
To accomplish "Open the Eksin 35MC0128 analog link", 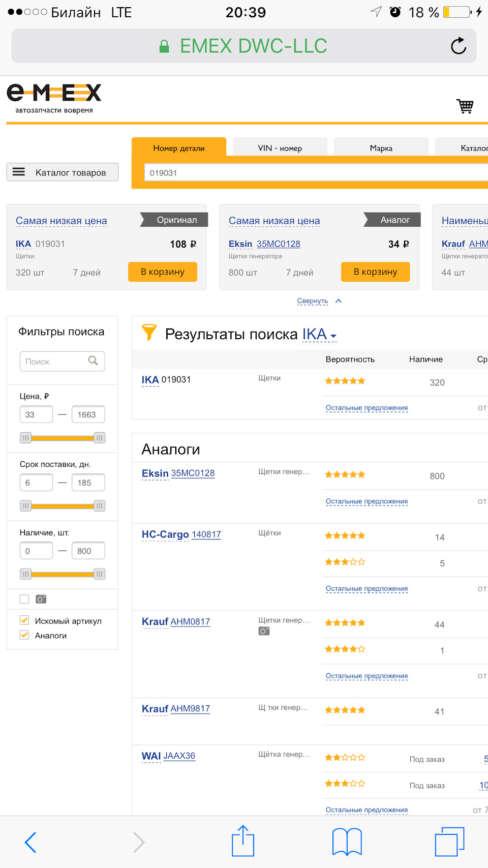I will pos(178,473).
